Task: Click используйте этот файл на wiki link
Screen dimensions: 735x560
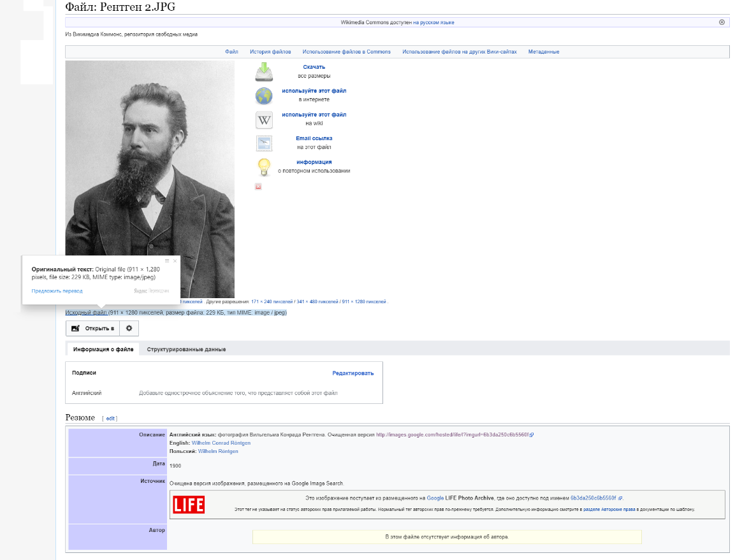Action: coord(314,115)
